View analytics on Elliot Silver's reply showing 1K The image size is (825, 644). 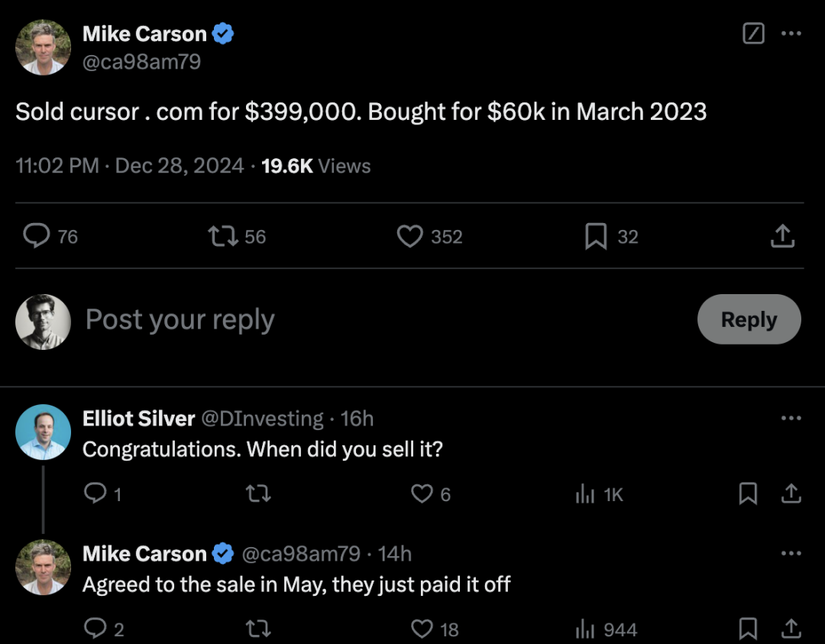(599, 494)
